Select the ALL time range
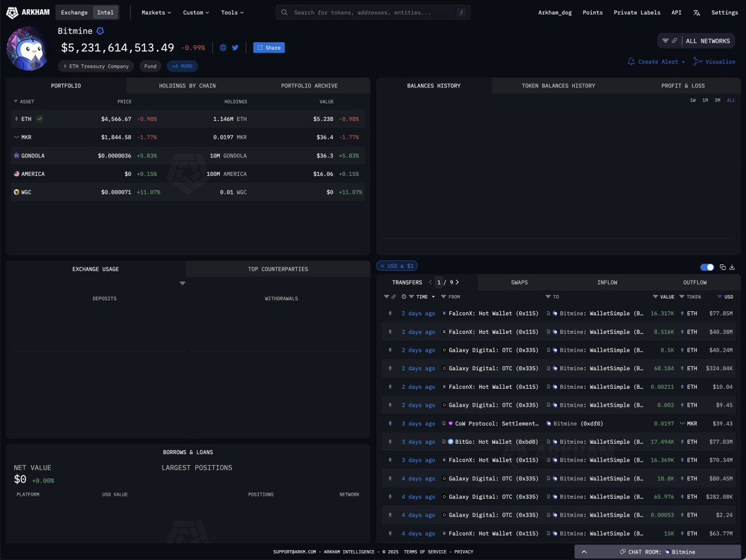 coord(731,100)
